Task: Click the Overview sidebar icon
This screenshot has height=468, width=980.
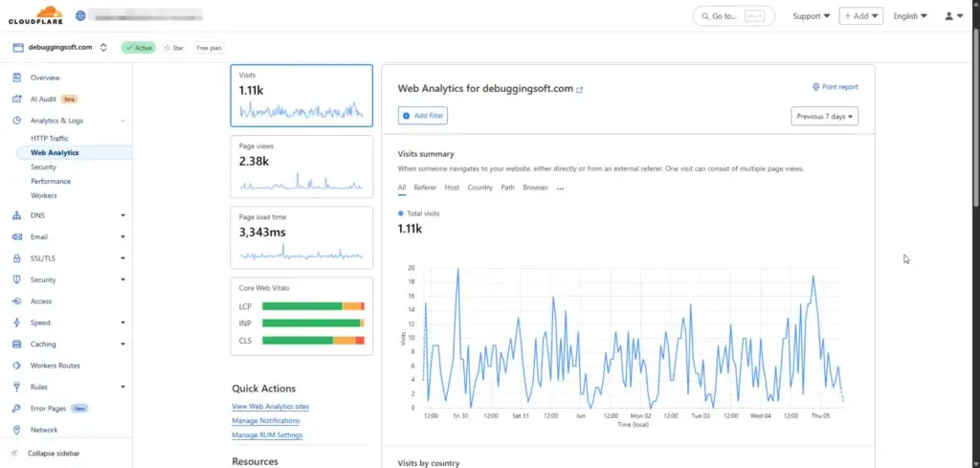Action: point(17,78)
